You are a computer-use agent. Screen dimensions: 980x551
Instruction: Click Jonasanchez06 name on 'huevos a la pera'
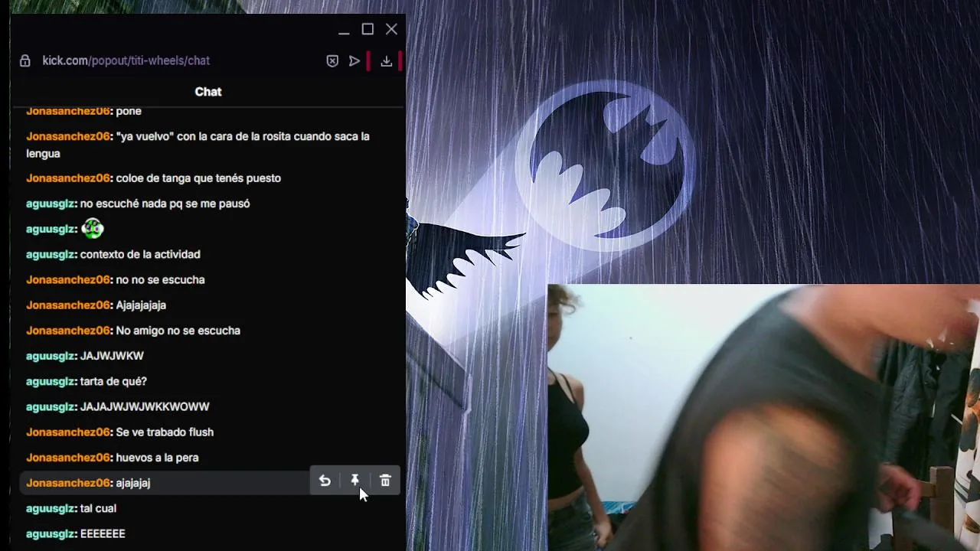click(69, 457)
